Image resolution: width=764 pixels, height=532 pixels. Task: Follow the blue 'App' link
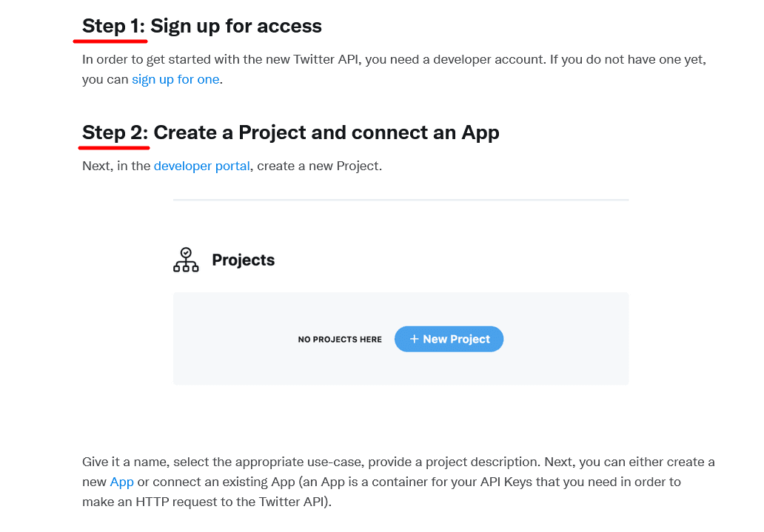pyautogui.click(x=121, y=482)
